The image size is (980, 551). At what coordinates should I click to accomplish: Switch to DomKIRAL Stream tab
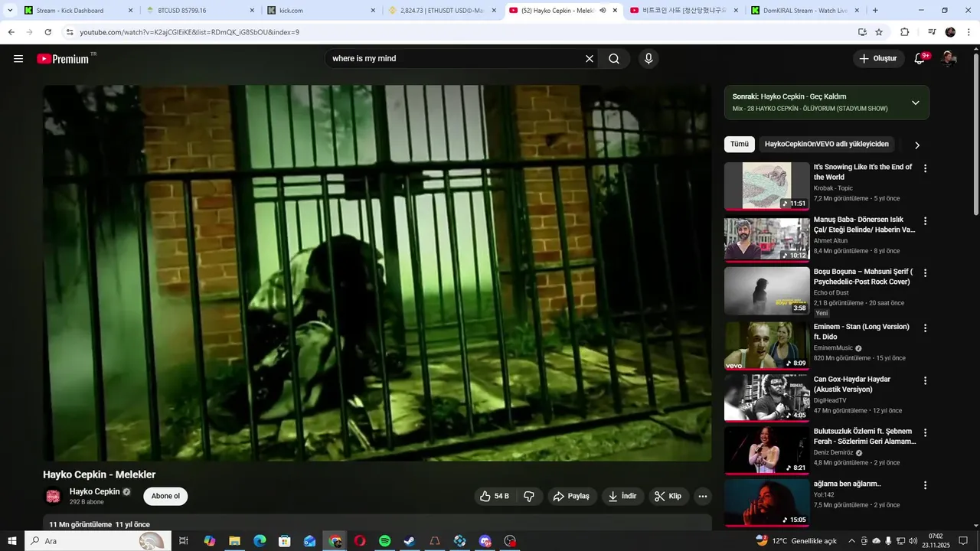(805, 11)
